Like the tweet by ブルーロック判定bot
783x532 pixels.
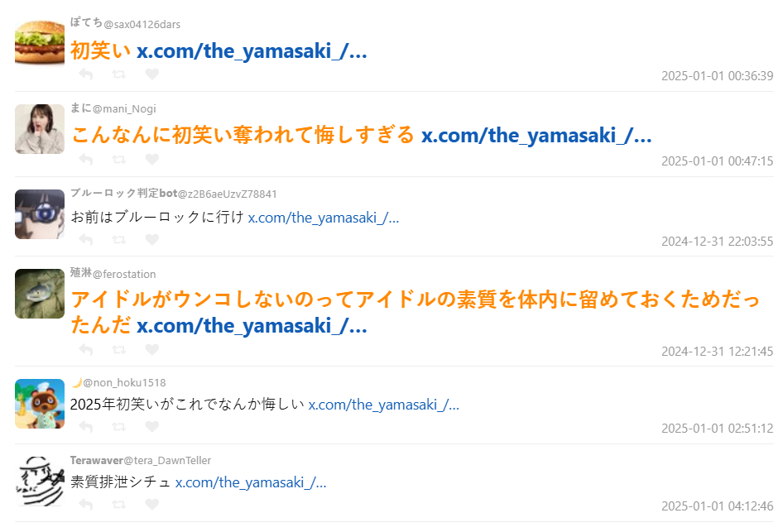pos(151,240)
